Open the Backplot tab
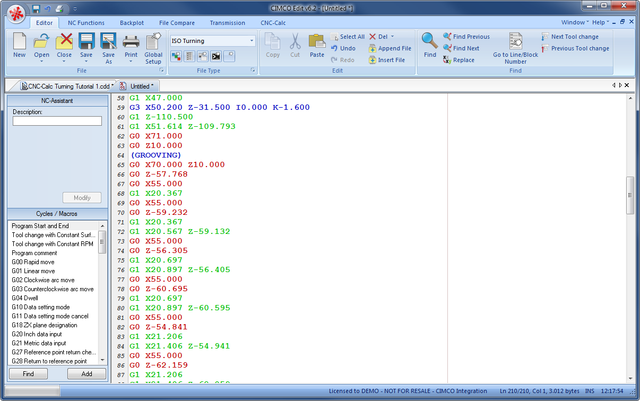This screenshot has height=401, width=640. (131, 23)
